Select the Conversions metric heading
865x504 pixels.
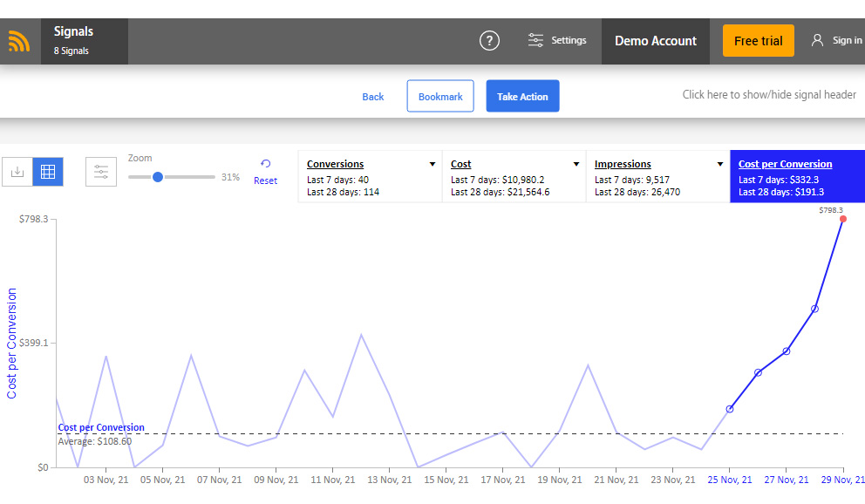point(335,164)
